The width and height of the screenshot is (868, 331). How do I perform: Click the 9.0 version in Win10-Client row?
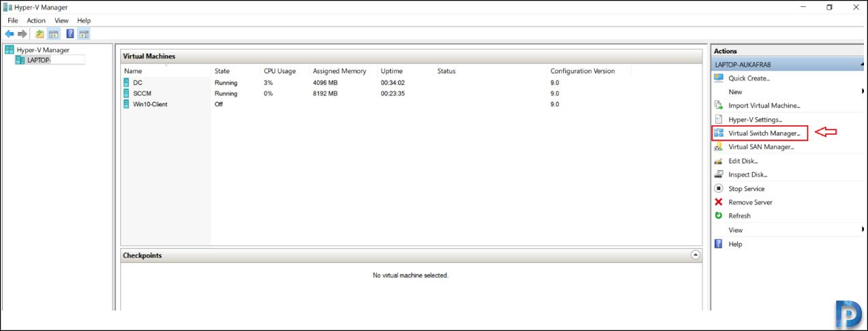555,104
